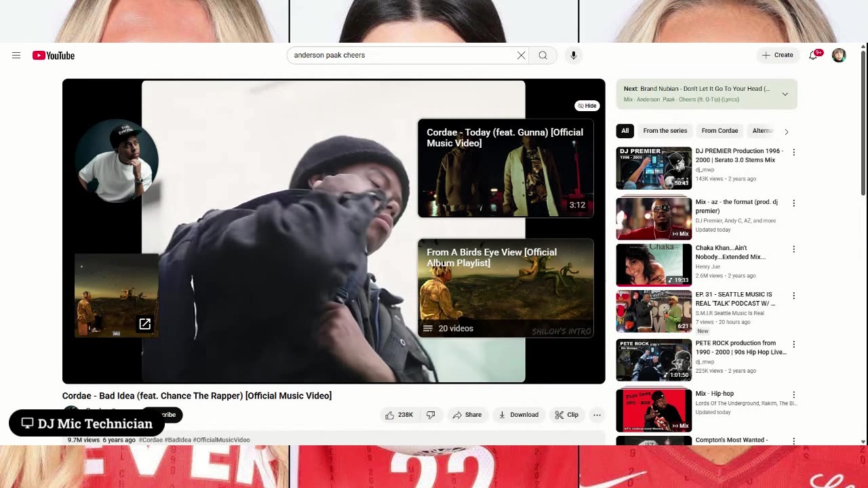Viewport: 868px width, 488px height.
Task: Click the video player frame
Action: tap(334, 231)
